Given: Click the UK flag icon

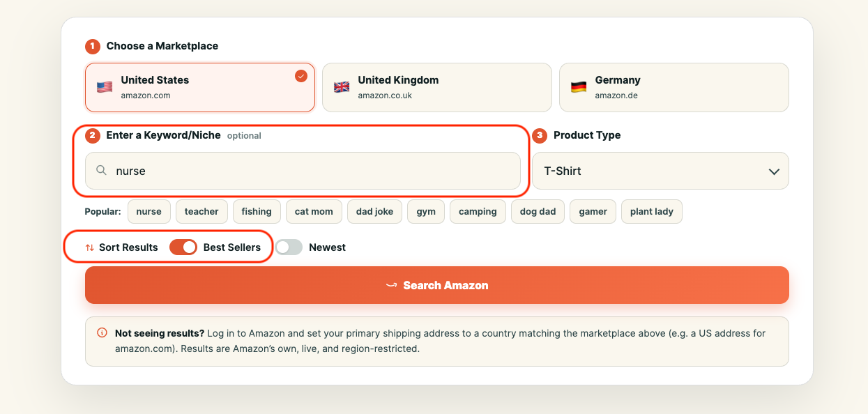Looking at the screenshot, I should [x=342, y=88].
